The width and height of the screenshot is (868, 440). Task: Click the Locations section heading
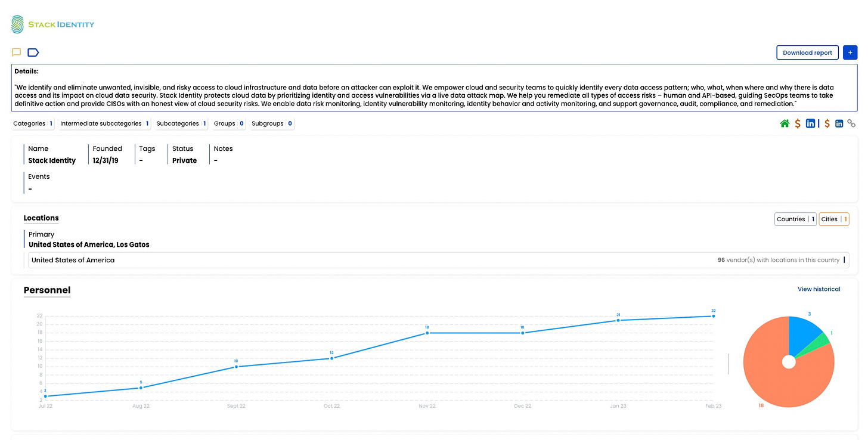pos(41,218)
